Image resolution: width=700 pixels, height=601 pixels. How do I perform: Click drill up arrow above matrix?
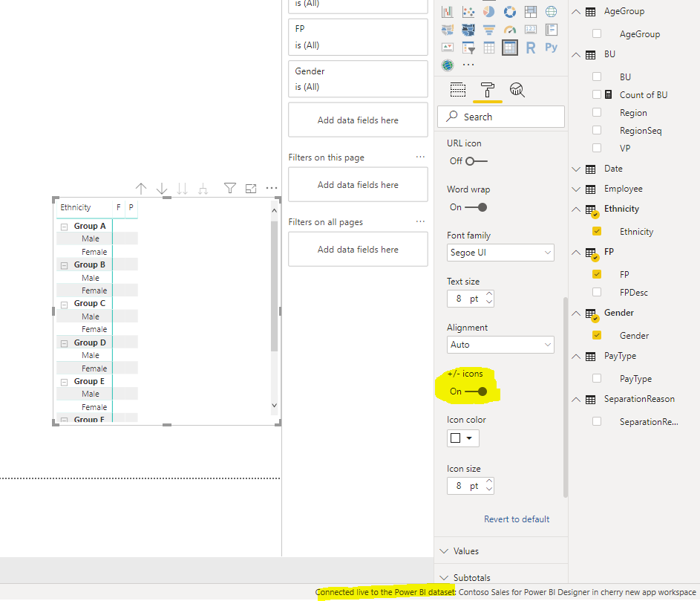click(x=141, y=189)
